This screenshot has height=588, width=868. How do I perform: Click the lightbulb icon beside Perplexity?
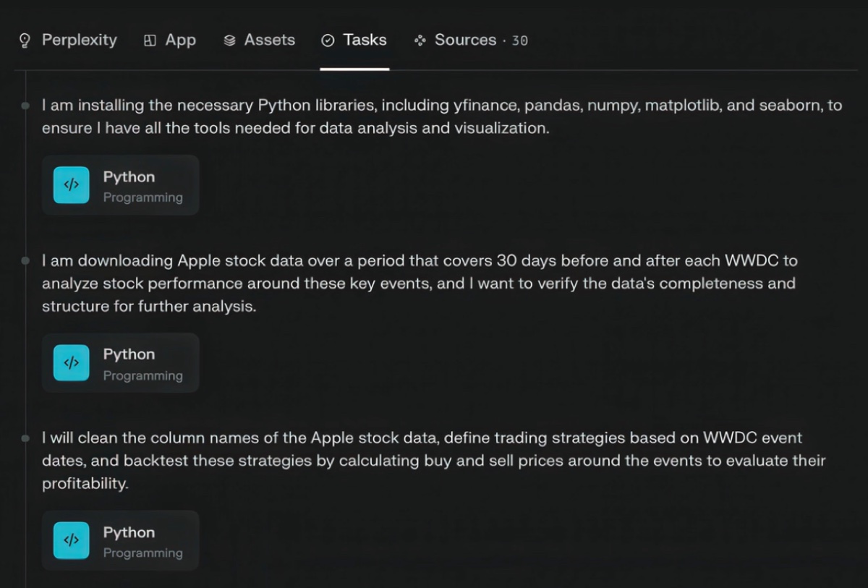(25, 41)
